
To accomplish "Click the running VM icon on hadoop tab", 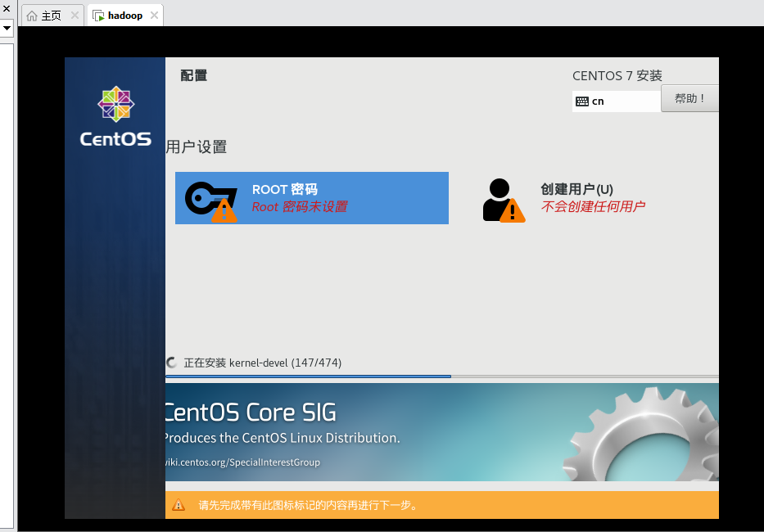I will [98, 16].
